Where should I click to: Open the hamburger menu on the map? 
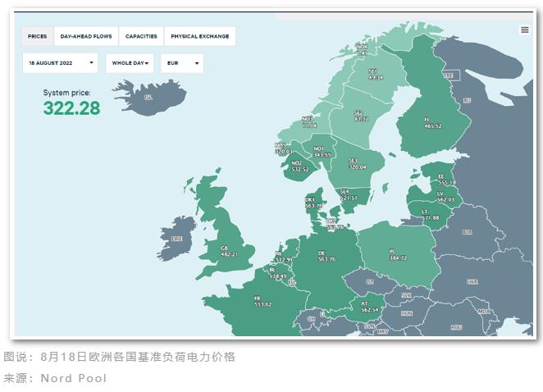[x=524, y=30]
